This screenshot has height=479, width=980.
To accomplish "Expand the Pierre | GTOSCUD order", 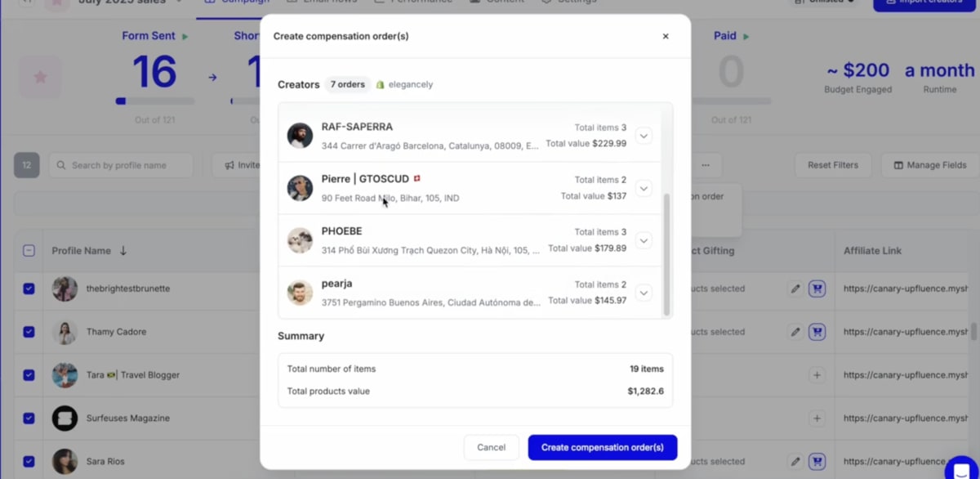I will pos(644,188).
